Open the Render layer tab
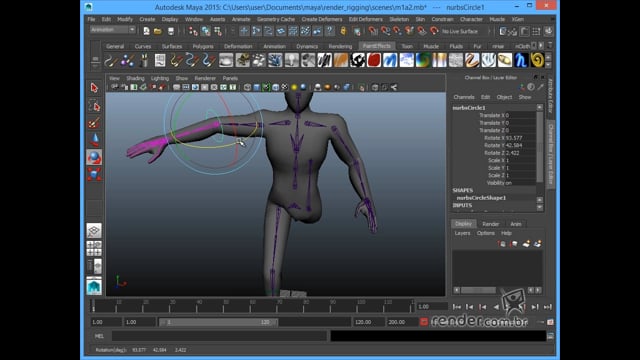This screenshot has height=360, width=640. click(x=491, y=224)
